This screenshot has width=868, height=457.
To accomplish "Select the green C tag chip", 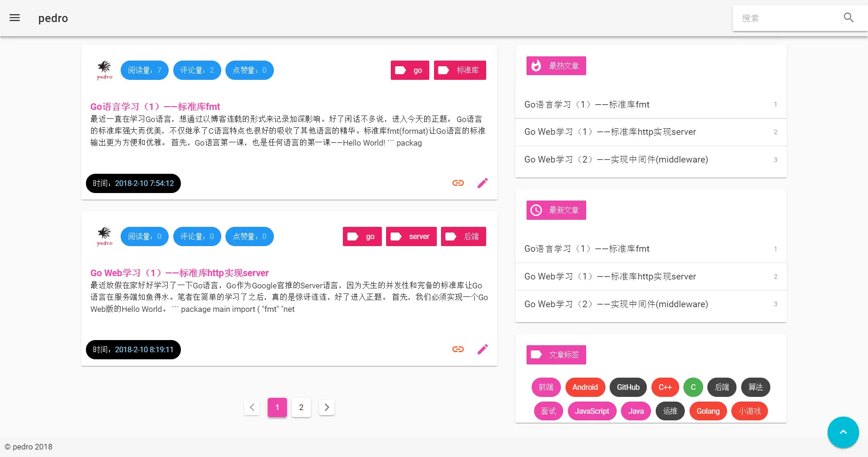I will (x=693, y=387).
